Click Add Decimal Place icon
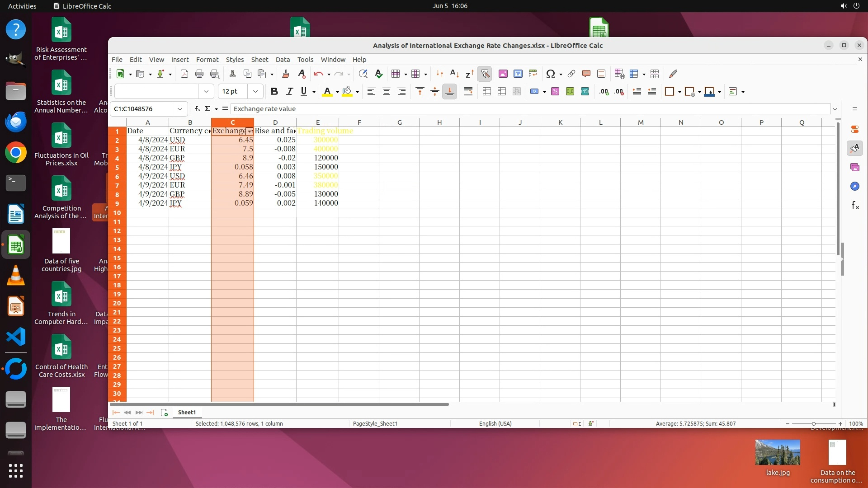 tap(604, 91)
